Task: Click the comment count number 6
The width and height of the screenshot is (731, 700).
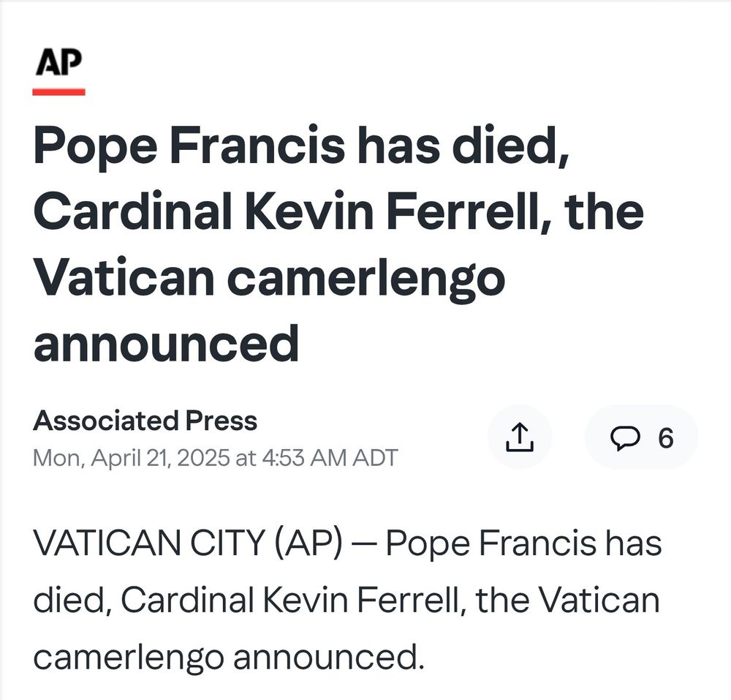Action: click(x=666, y=438)
